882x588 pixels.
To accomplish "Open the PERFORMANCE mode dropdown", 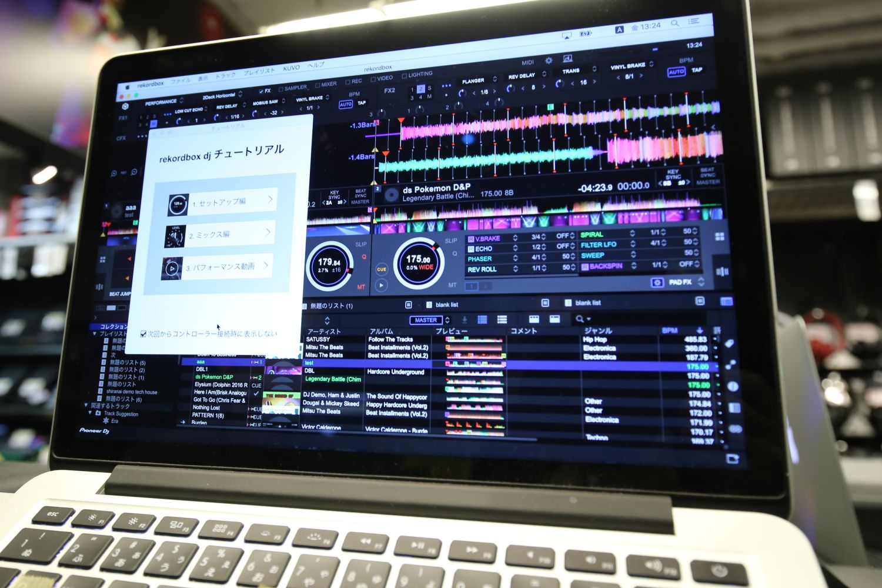I will pyautogui.click(x=165, y=102).
